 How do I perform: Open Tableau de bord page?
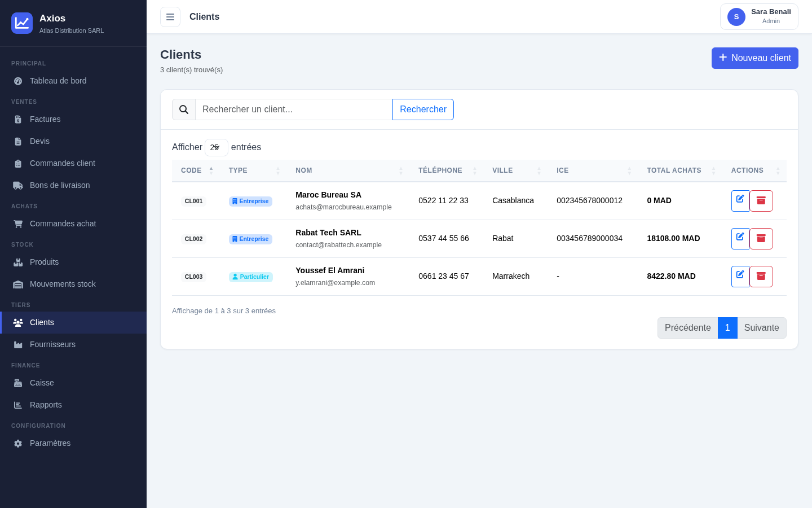pos(73,81)
